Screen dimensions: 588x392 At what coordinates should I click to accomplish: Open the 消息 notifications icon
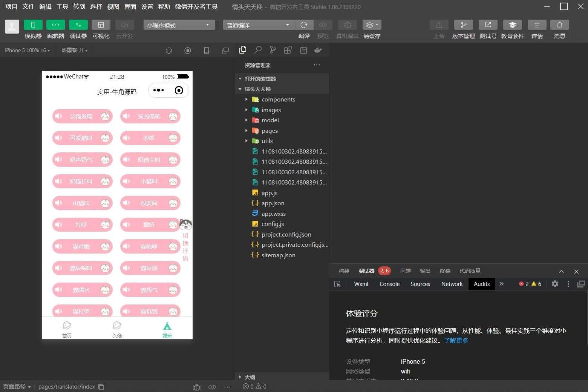(559, 25)
